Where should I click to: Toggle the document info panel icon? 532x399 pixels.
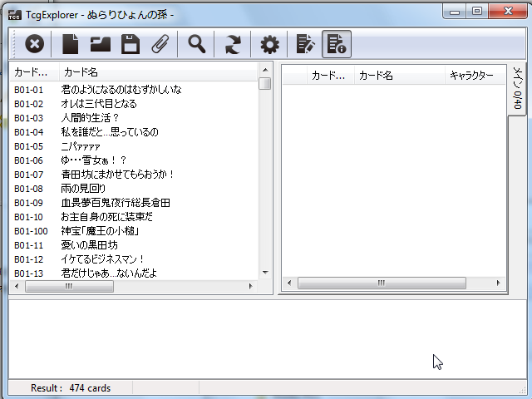coord(336,44)
